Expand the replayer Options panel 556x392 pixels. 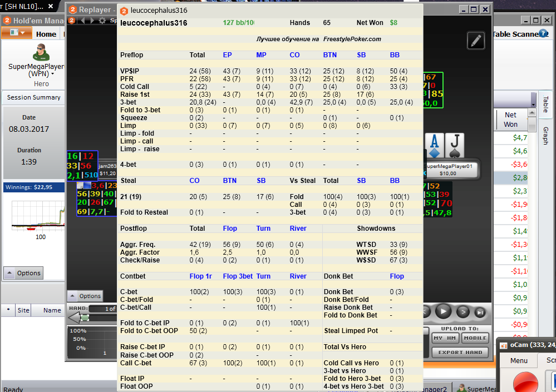point(85,296)
